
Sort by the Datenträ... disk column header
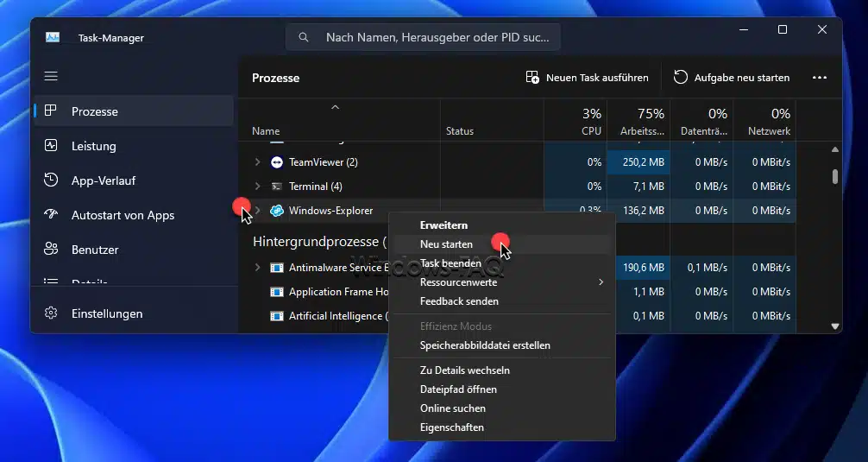point(701,121)
